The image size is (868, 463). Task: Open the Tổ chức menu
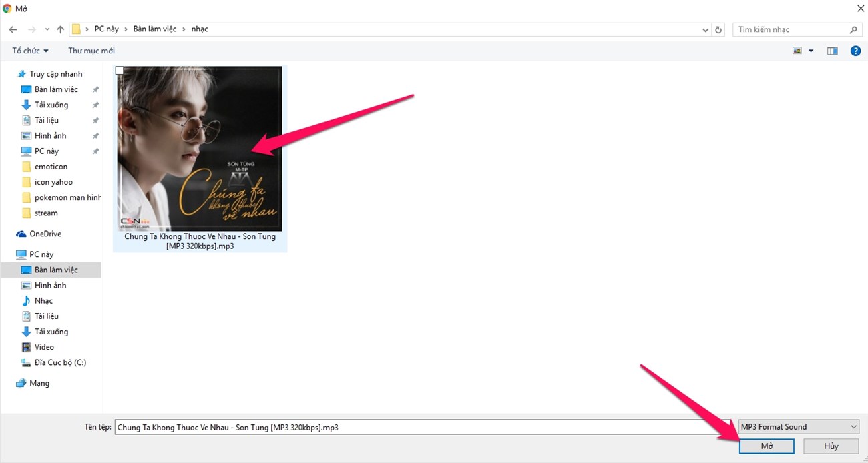30,51
